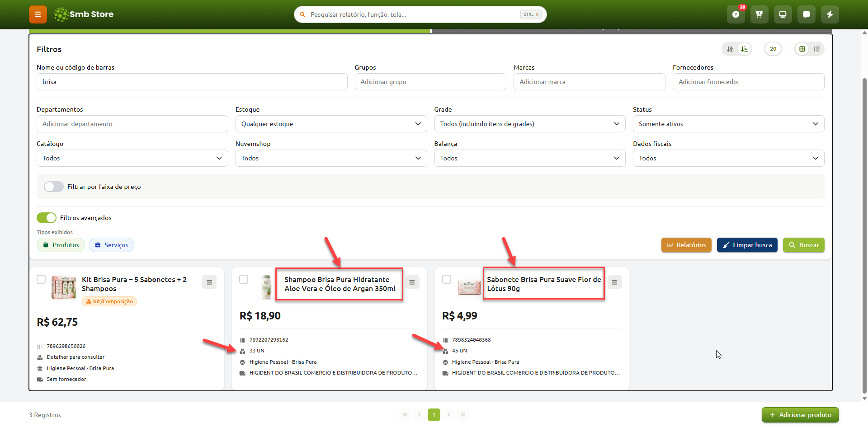Focus the global search bar
This screenshot has width=868, height=427.
click(420, 14)
